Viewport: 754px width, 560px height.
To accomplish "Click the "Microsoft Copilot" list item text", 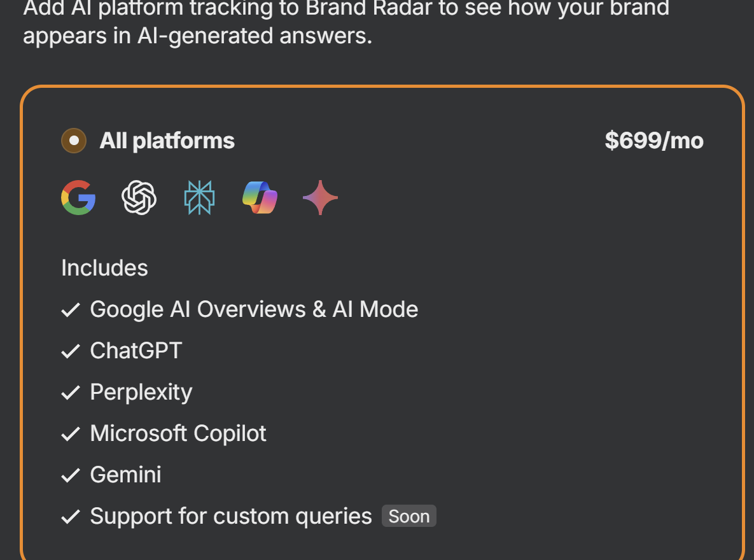I will [x=178, y=433].
